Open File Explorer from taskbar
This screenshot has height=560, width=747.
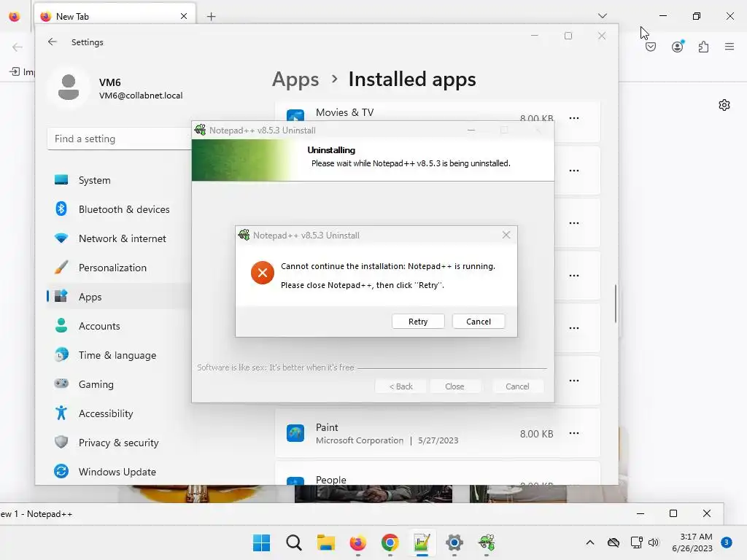pos(326,542)
